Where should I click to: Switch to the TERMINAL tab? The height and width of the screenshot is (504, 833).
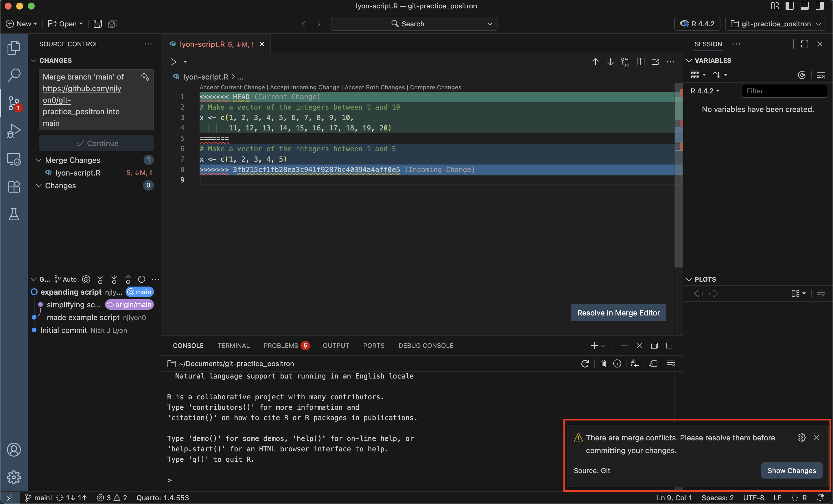[234, 346]
